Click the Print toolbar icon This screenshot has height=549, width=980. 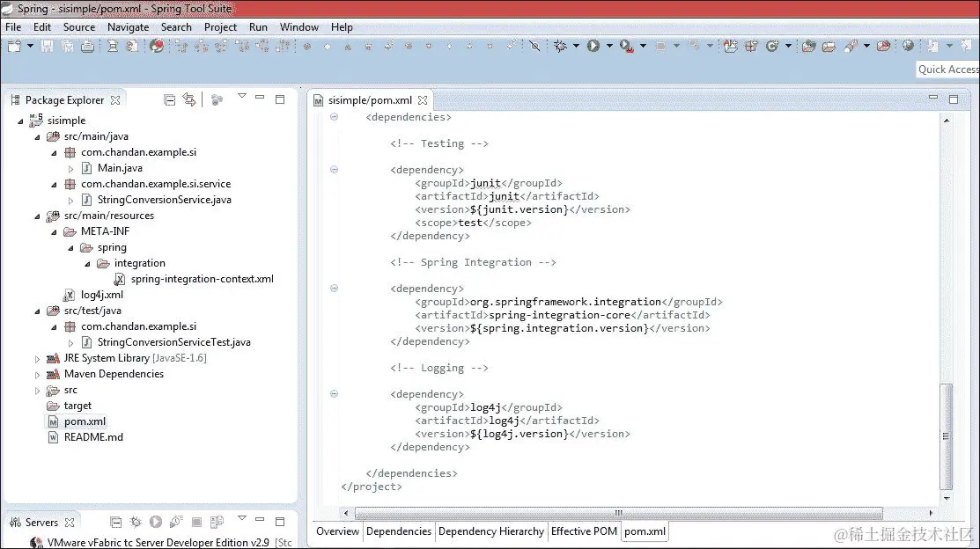click(x=87, y=47)
